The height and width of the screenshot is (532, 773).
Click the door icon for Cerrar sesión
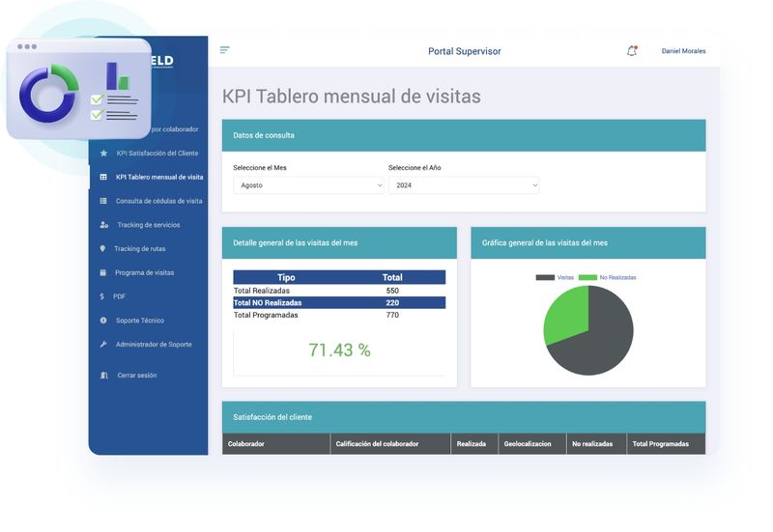click(104, 376)
